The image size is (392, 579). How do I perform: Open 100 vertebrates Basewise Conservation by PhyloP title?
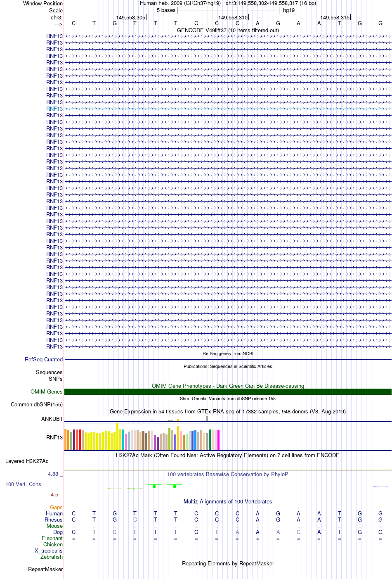tap(228, 474)
